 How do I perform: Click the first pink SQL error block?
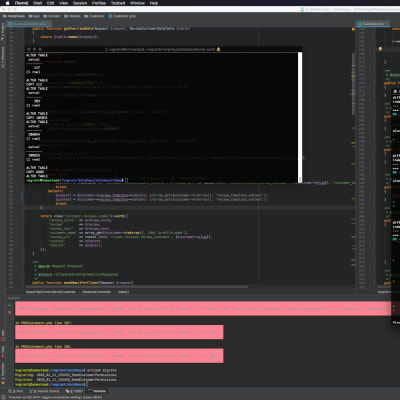[203, 309]
